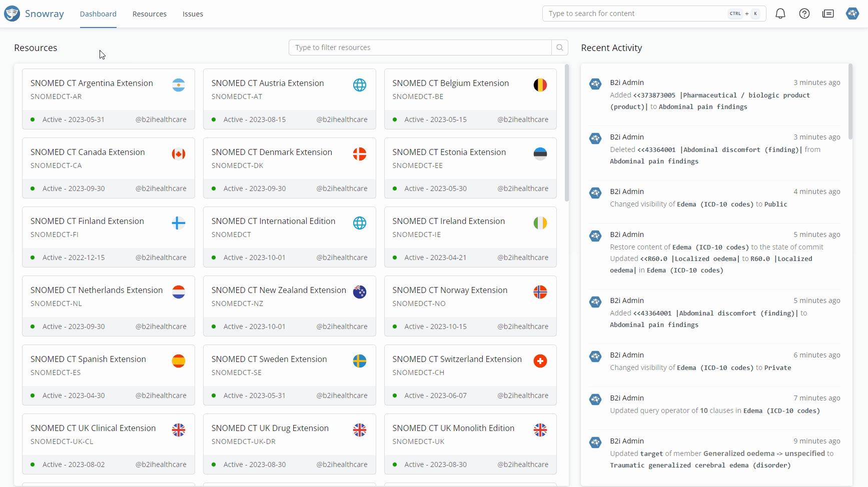Go to the Dashboard tab
Viewport: 868px width, 487px height.
pos(98,14)
